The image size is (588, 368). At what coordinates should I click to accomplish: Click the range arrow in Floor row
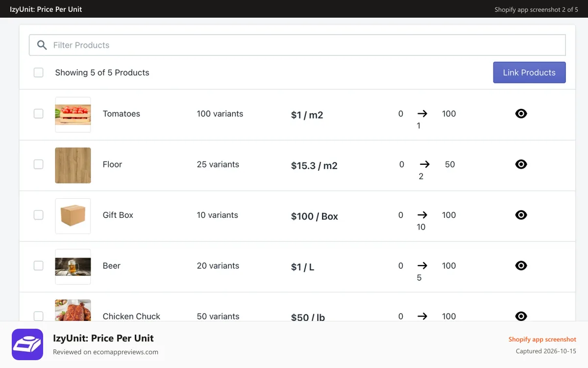pos(424,164)
